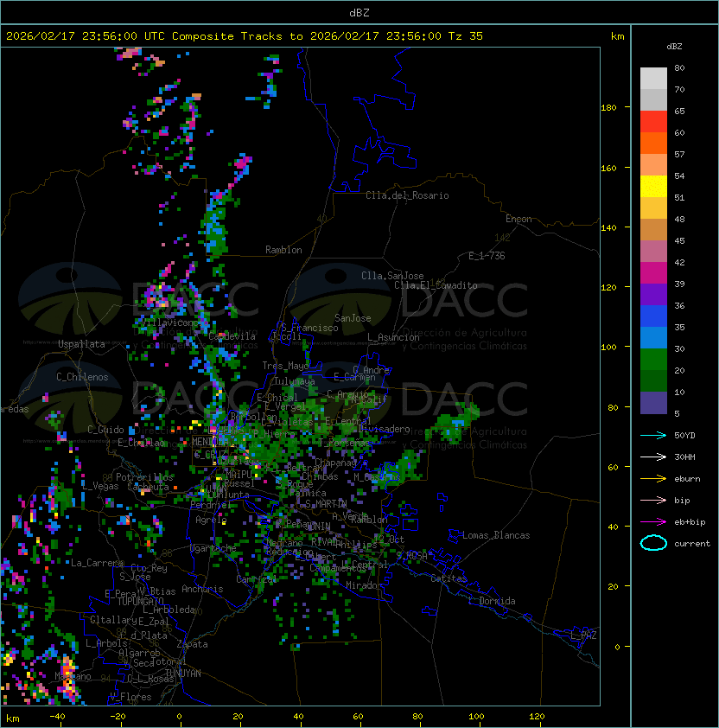The width and height of the screenshot is (719, 728).
Task: Pick the bright green swatch below 30 dBZ
Action: click(x=653, y=360)
